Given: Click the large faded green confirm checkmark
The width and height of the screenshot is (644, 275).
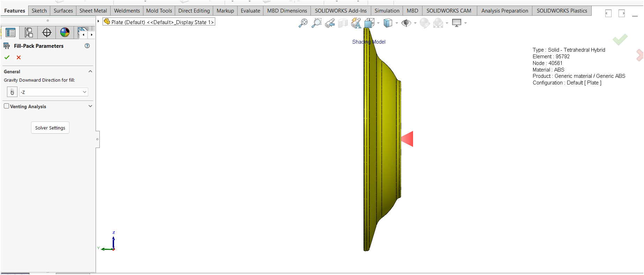Looking at the screenshot, I should point(620,39).
